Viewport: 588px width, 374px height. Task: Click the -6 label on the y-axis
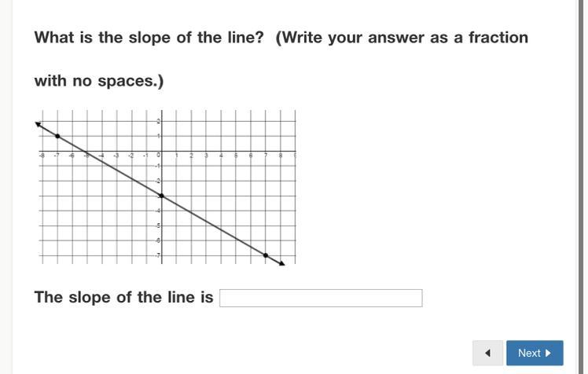[x=157, y=240]
